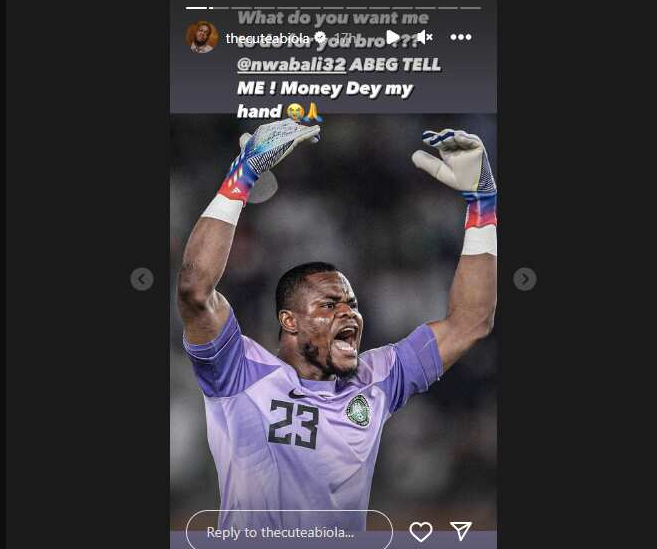The height and width of the screenshot is (549, 657).
Task: Open the thecuteabiola username link
Action: [x=267, y=39]
